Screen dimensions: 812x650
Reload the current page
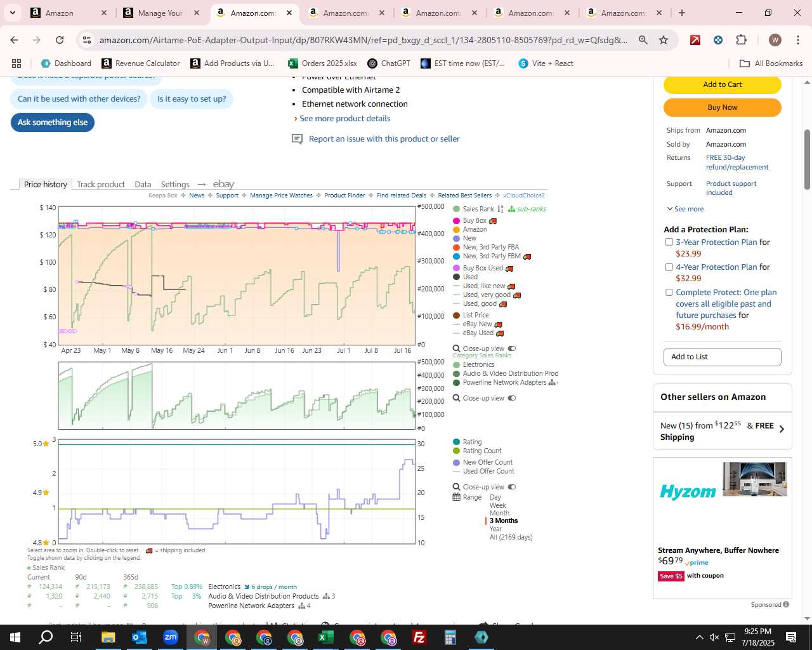[x=60, y=40]
